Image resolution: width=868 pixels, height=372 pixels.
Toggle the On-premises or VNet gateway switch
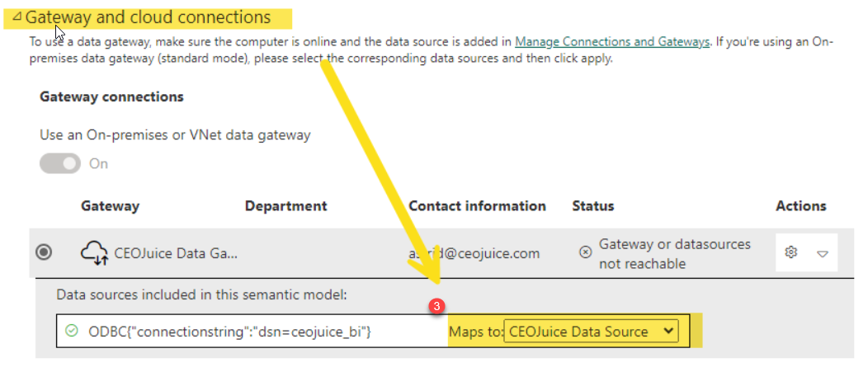pos(59,164)
